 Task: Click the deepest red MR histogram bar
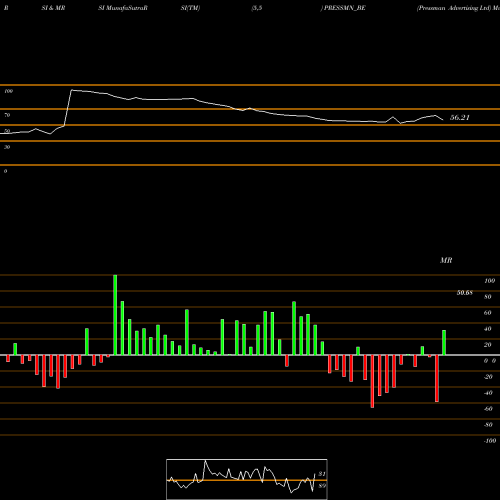coord(372,381)
